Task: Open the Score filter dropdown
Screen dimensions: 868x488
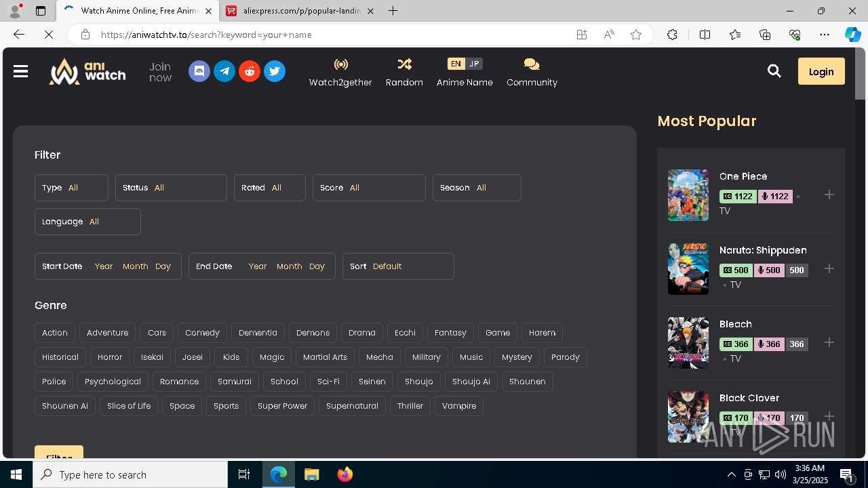Action: (x=369, y=188)
